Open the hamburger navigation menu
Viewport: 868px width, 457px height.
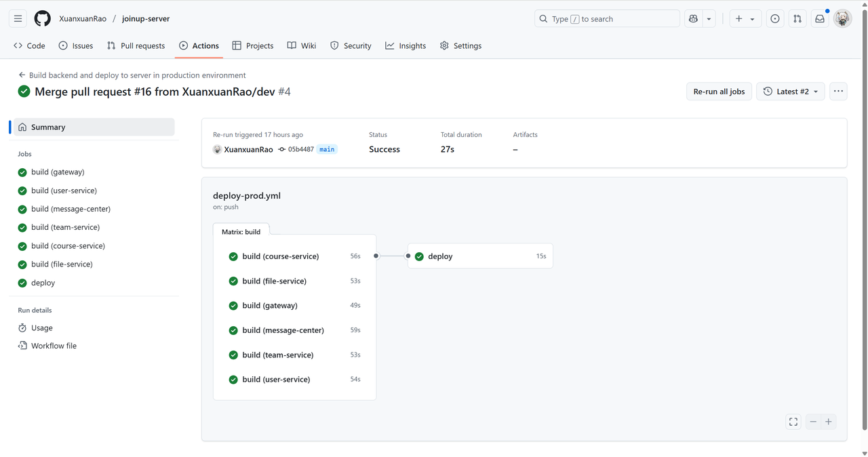coord(18,19)
